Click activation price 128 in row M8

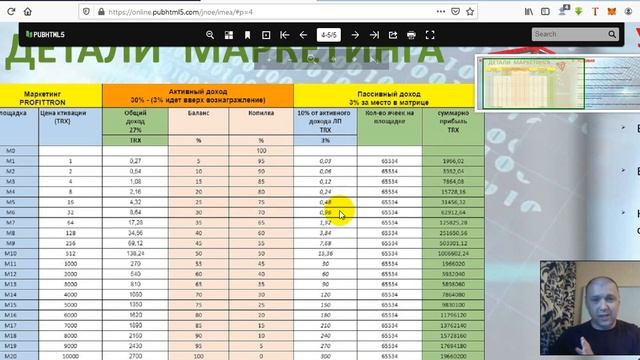(70, 233)
